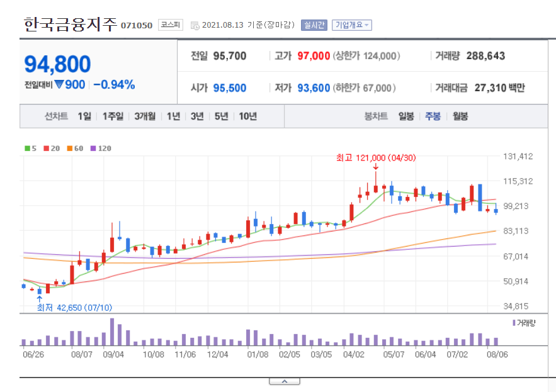Open the 기업개요 dropdown

[x=352, y=25]
